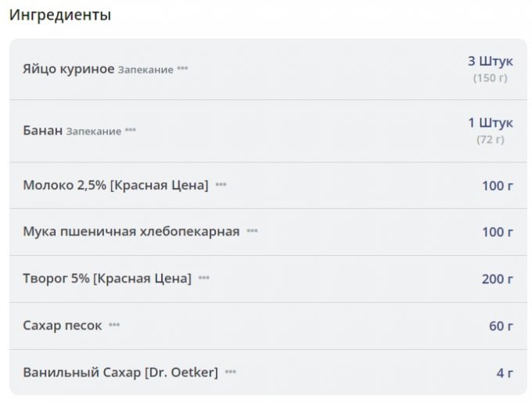532x403 pixels.
Task: Click the three-dot icon next to Банан
Action: click(130, 131)
